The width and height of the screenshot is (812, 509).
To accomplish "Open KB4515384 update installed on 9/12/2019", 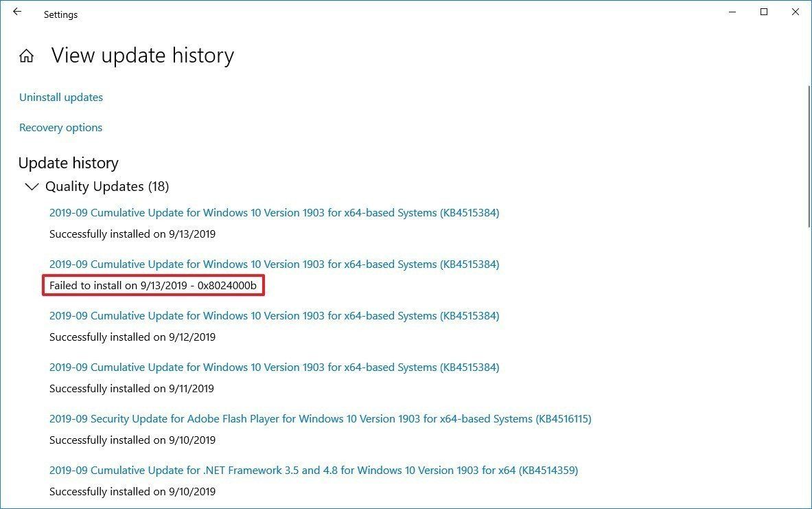I will pos(274,315).
